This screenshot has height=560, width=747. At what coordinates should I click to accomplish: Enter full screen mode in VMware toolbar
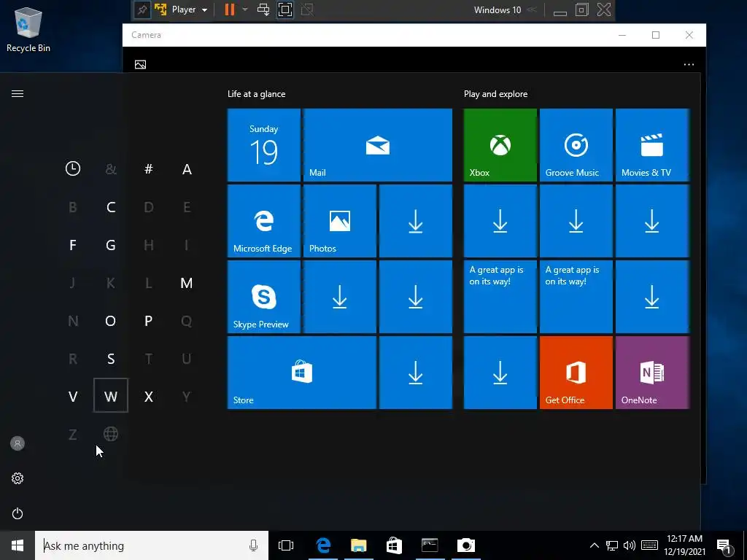285,9
